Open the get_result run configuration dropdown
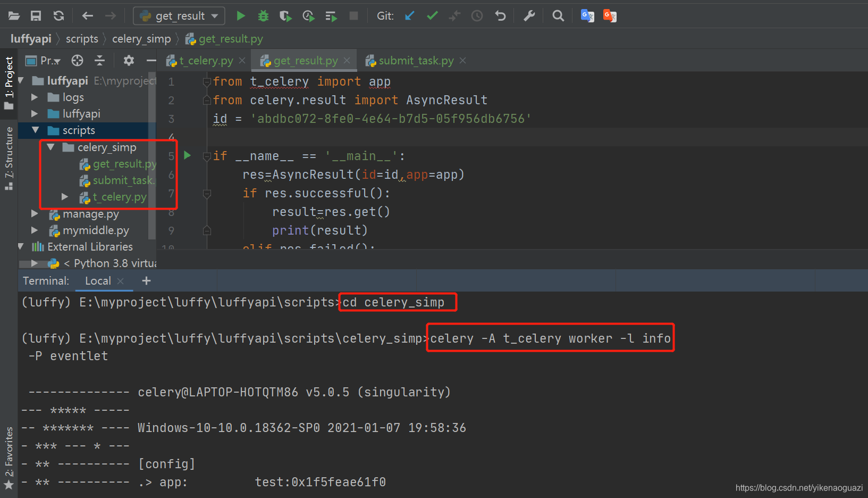The width and height of the screenshot is (868, 498). point(179,16)
